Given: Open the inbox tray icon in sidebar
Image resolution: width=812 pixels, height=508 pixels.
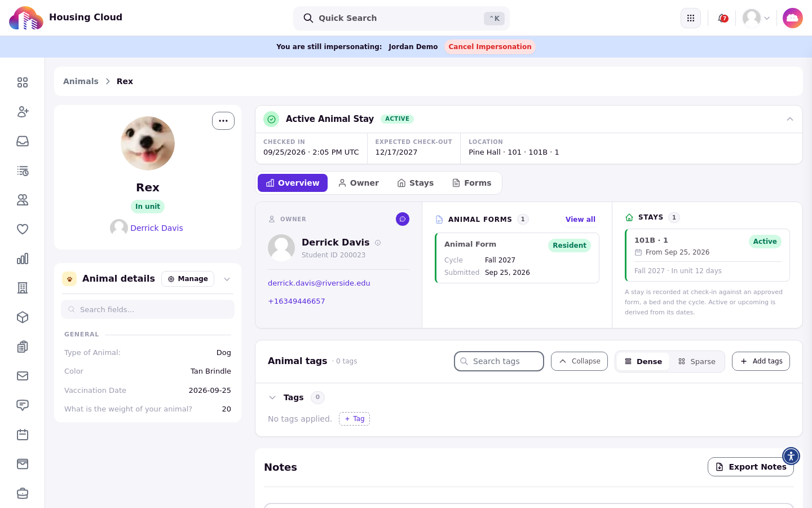Looking at the screenshot, I should click(x=23, y=141).
